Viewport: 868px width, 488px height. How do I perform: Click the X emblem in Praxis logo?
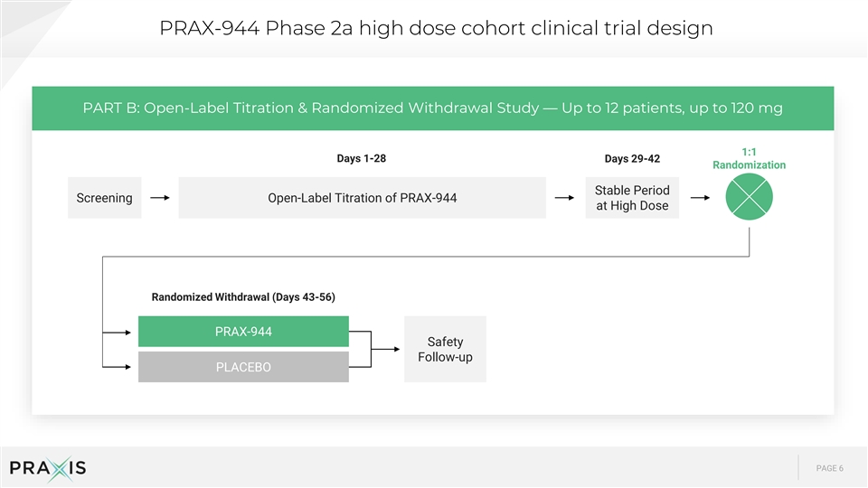coord(60,469)
